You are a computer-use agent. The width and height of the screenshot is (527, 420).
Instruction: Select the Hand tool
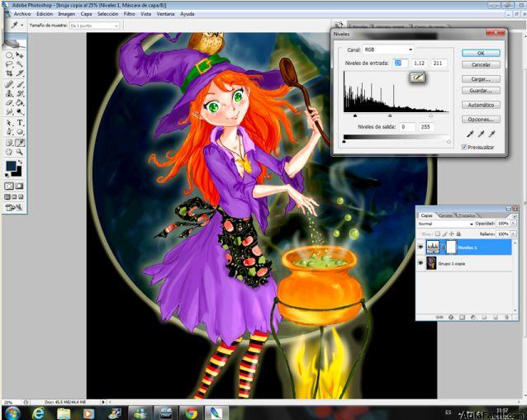9,152
